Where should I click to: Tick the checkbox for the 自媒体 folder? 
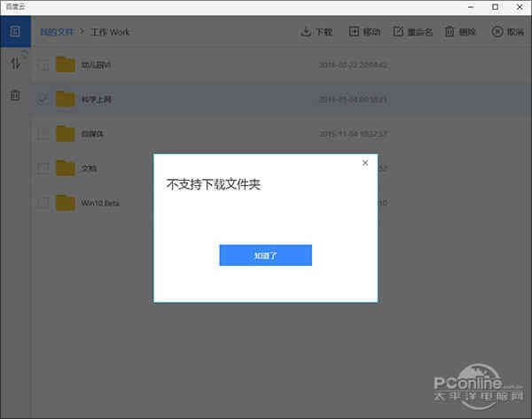click(43, 134)
